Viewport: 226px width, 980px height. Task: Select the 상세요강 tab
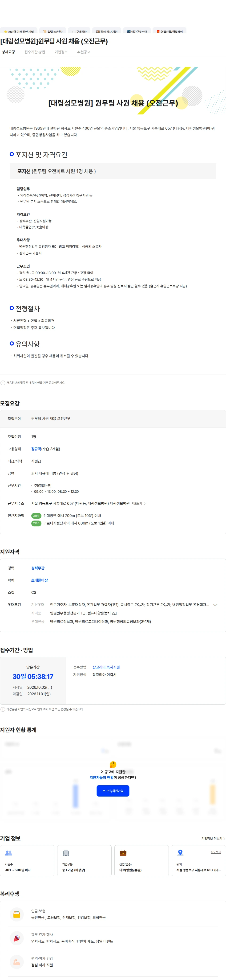click(x=8, y=52)
